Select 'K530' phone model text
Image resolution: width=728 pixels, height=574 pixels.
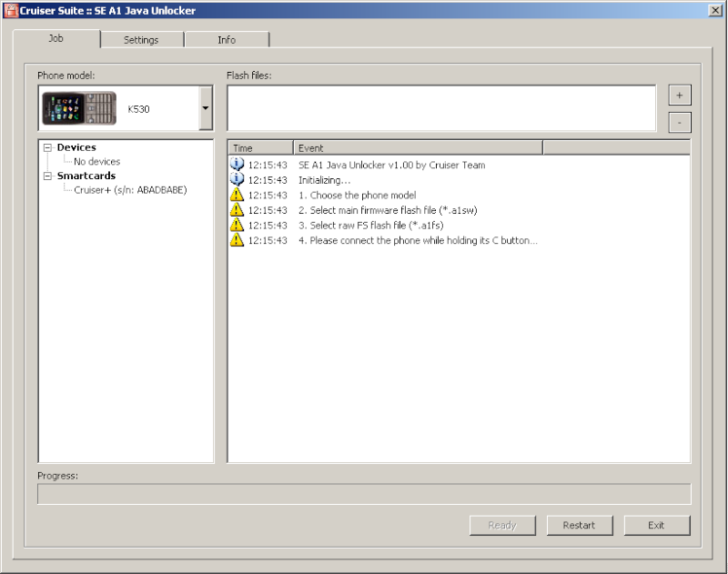[139, 109]
